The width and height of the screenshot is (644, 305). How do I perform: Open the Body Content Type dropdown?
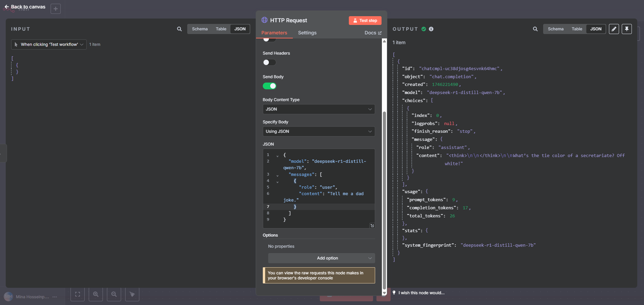(318, 109)
